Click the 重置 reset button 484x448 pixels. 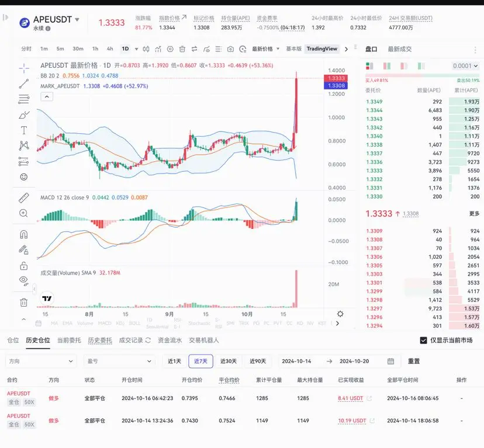[x=414, y=362]
